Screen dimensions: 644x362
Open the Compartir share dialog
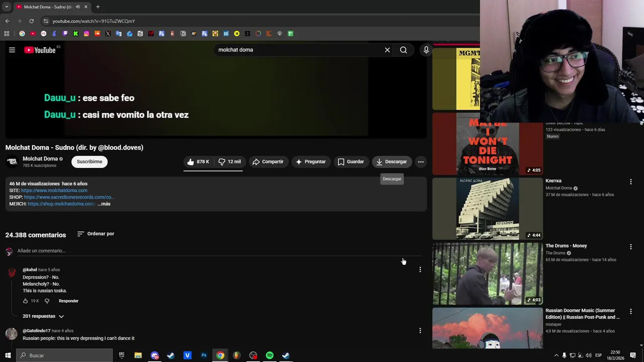click(268, 161)
